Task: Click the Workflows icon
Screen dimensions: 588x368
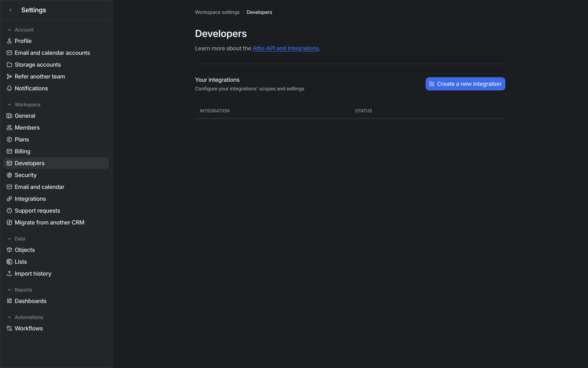Action: pyautogui.click(x=9, y=328)
